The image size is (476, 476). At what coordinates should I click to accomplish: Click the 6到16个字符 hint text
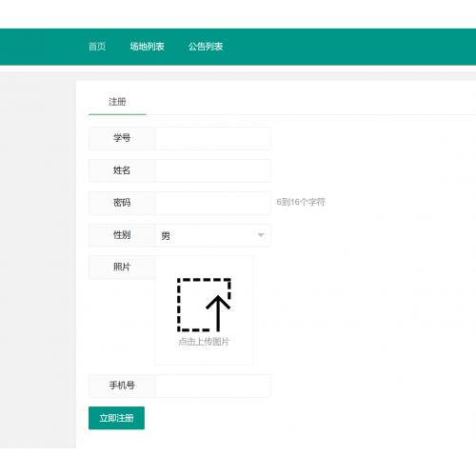[301, 202]
